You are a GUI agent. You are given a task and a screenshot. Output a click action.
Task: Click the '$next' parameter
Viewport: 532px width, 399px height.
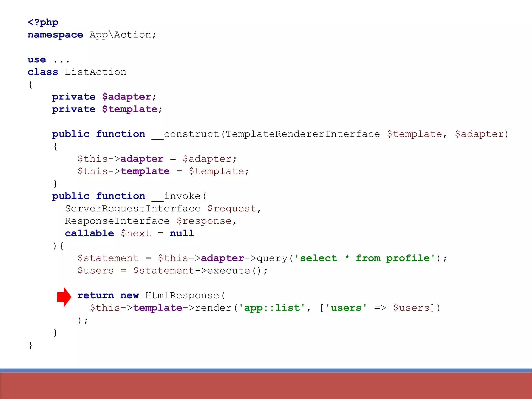pyautogui.click(x=136, y=233)
